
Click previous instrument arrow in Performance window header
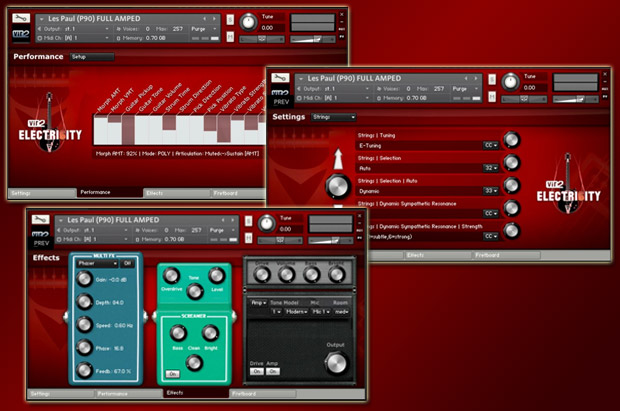click(204, 19)
